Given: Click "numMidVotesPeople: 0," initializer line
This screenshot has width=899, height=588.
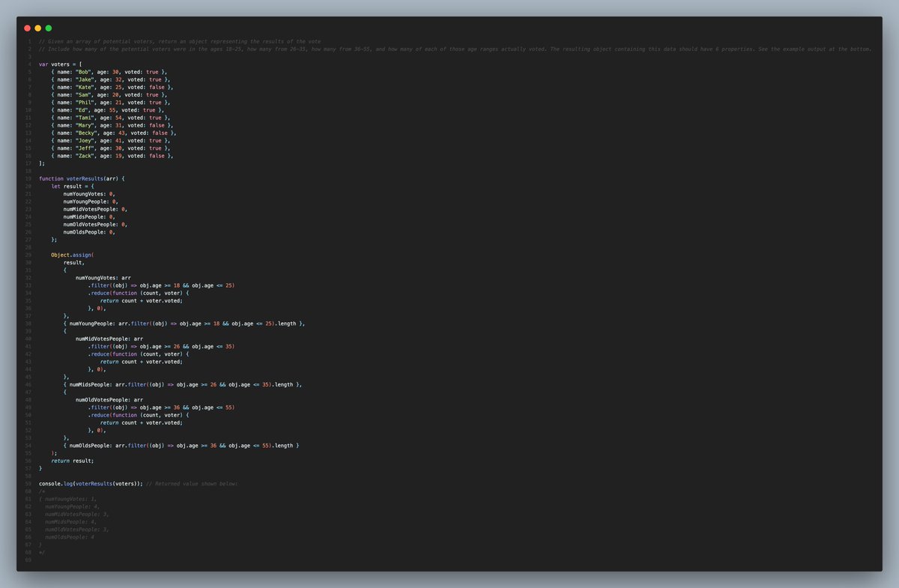Looking at the screenshot, I should point(95,209).
